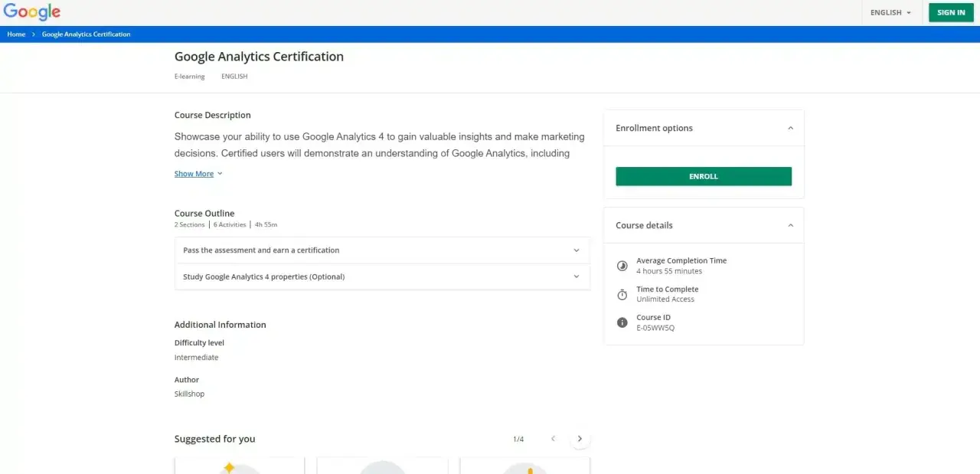Click the page title Google Analytics Certification
Viewport: 980px width, 474px height.
point(259,57)
